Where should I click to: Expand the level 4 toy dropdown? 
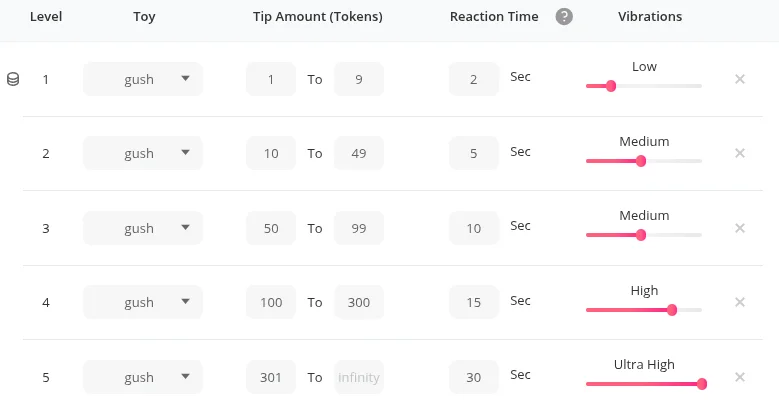pyautogui.click(x=143, y=302)
